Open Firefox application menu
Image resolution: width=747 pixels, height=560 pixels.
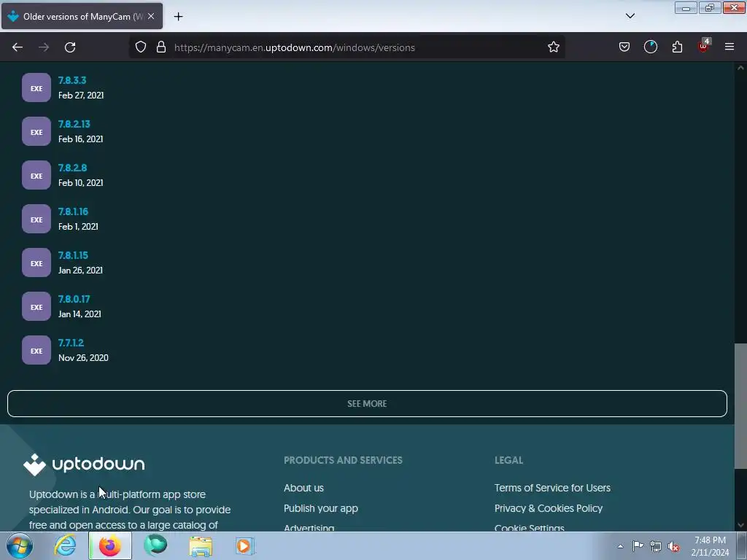click(729, 47)
